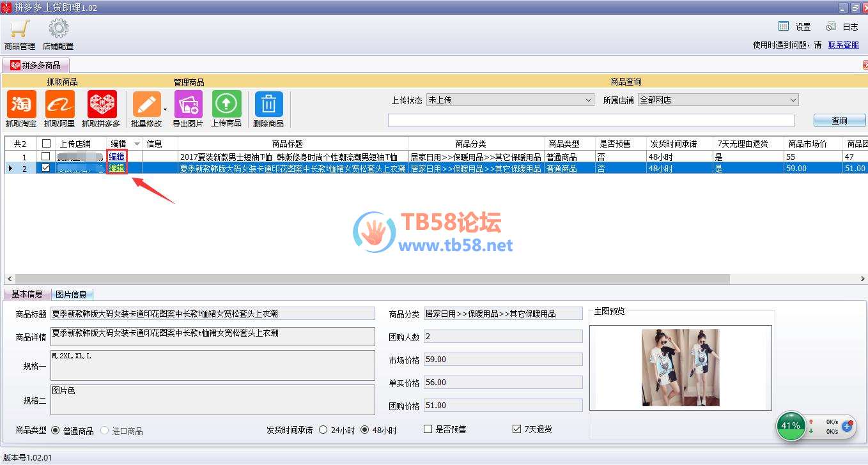Click 规格一 field with M,2XL,XL,L
Viewport: 868px width, 465px height.
[x=212, y=365]
